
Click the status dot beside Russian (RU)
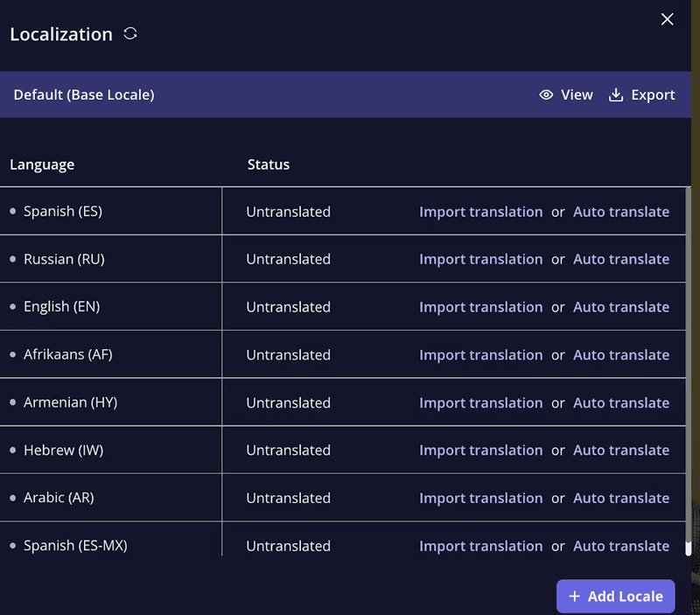13,258
